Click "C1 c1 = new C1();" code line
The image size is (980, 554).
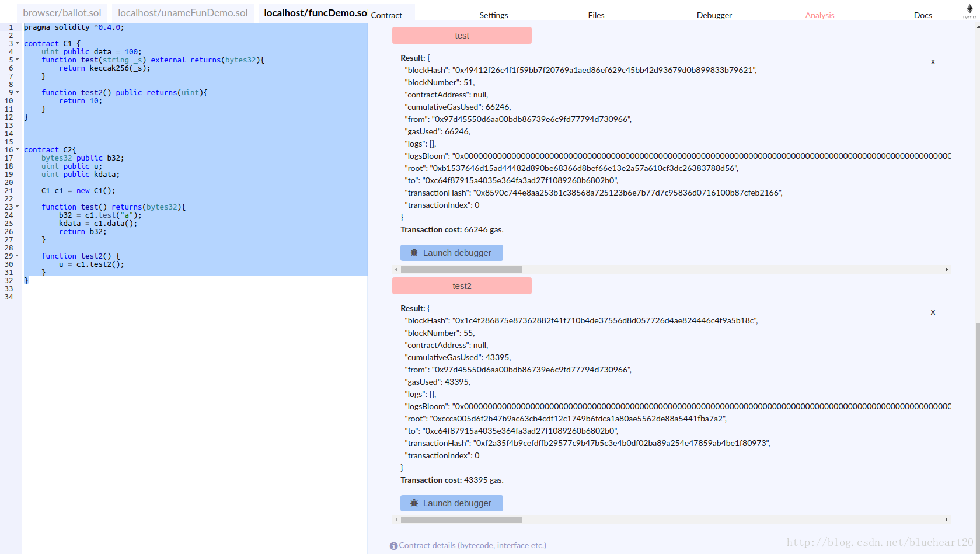78,191
